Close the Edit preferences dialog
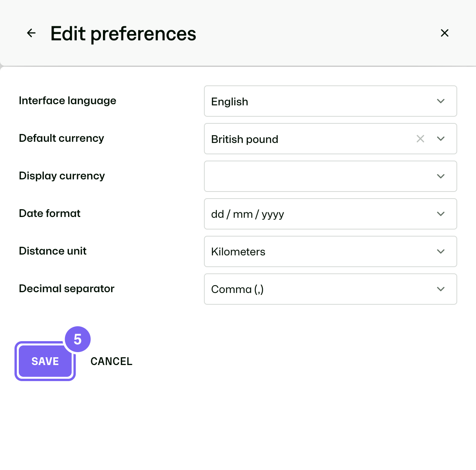The width and height of the screenshot is (476, 470). [445, 33]
